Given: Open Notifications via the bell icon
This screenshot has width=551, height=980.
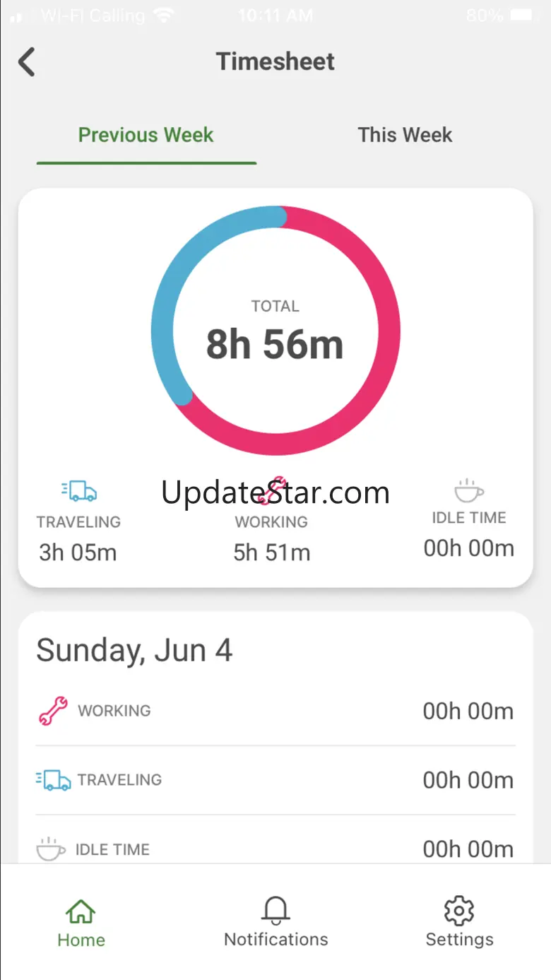Looking at the screenshot, I should pos(275,911).
